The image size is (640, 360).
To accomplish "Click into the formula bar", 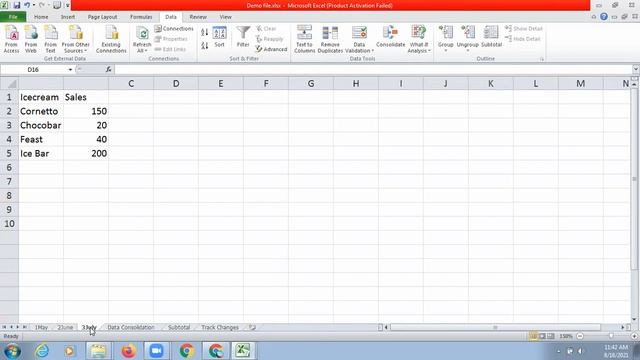I will pos(373,69).
